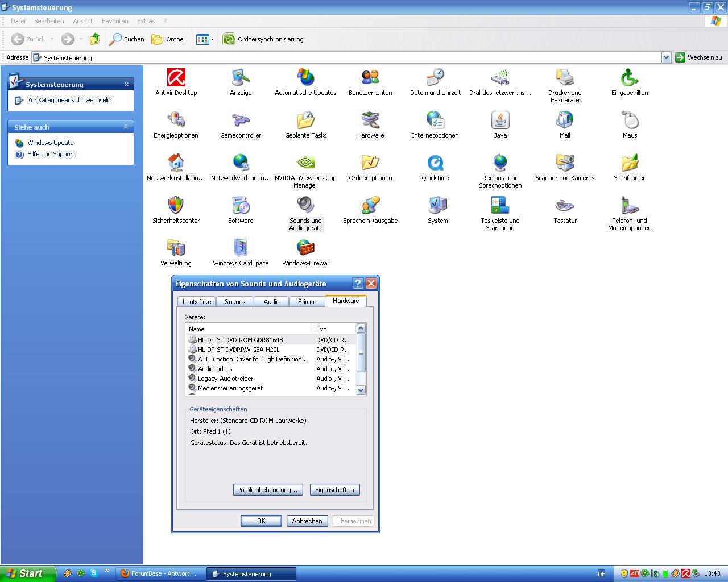Click the up-one-level folder button
The width and height of the screenshot is (728, 582).
95,39
